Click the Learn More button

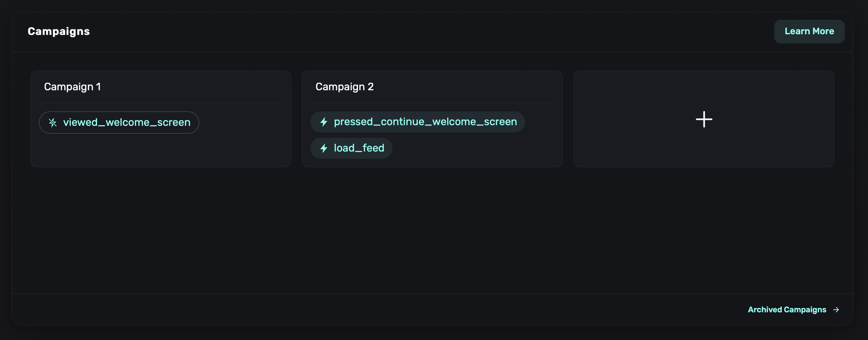coord(809,31)
